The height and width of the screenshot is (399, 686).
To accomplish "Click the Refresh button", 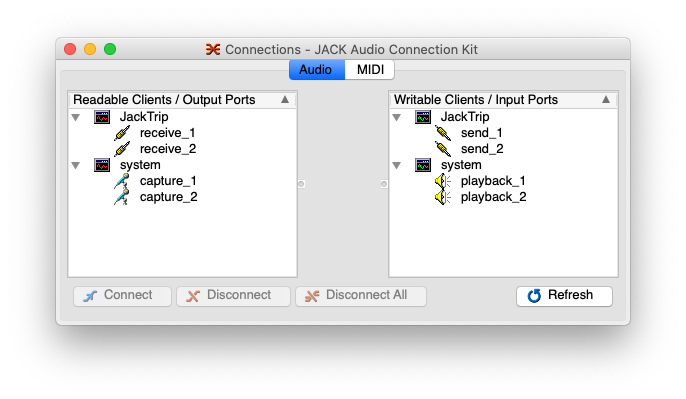I will point(564,296).
